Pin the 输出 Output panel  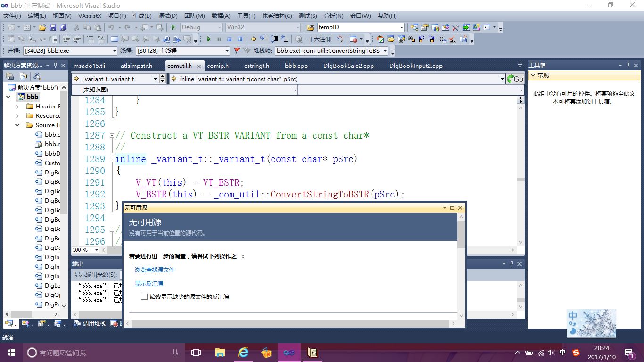(x=512, y=264)
